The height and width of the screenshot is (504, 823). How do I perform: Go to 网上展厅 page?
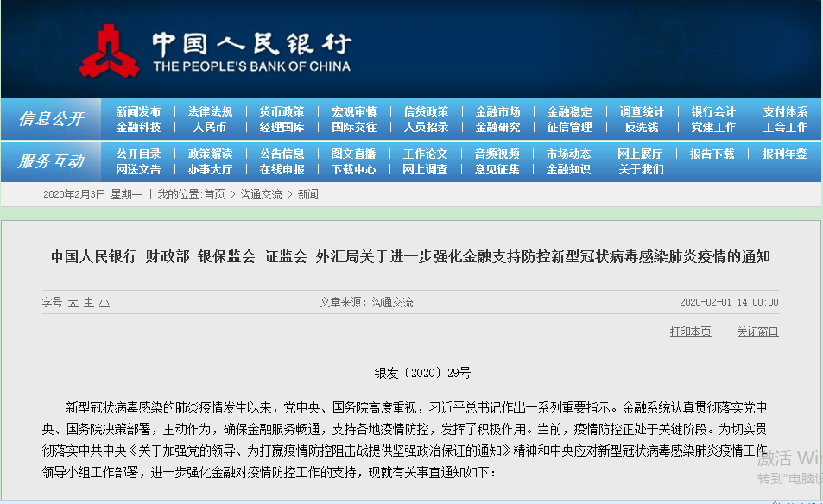tap(640, 154)
